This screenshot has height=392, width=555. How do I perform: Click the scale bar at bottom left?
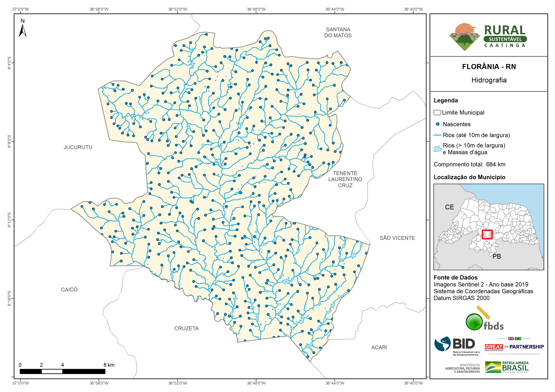point(62,371)
